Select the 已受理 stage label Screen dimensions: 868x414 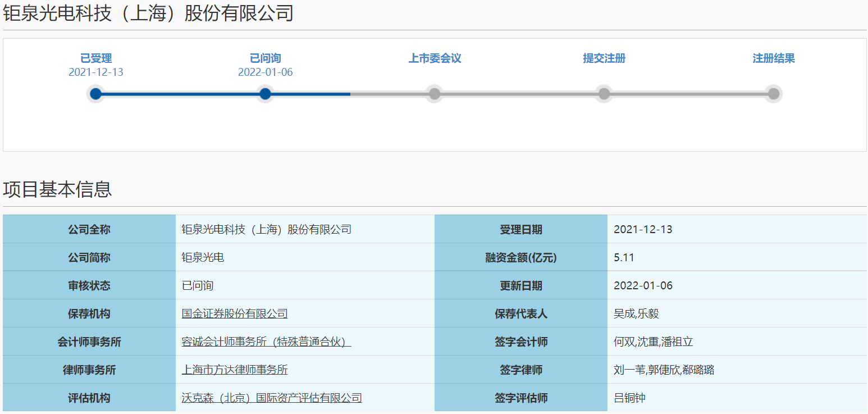click(x=96, y=58)
